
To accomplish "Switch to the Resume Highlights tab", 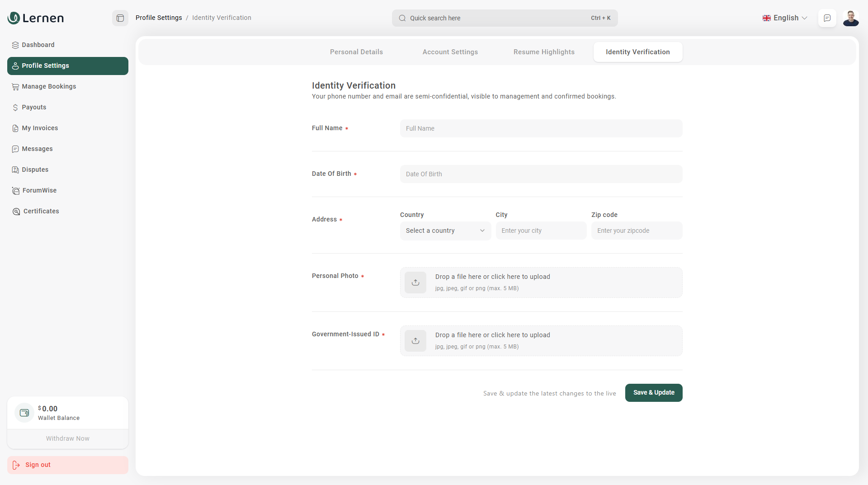I will coord(544,52).
